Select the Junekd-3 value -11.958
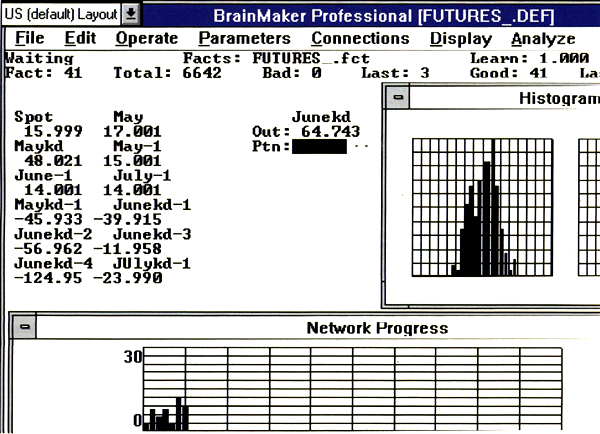The height and width of the screenshot is (434, 600). tap(127, 249)
